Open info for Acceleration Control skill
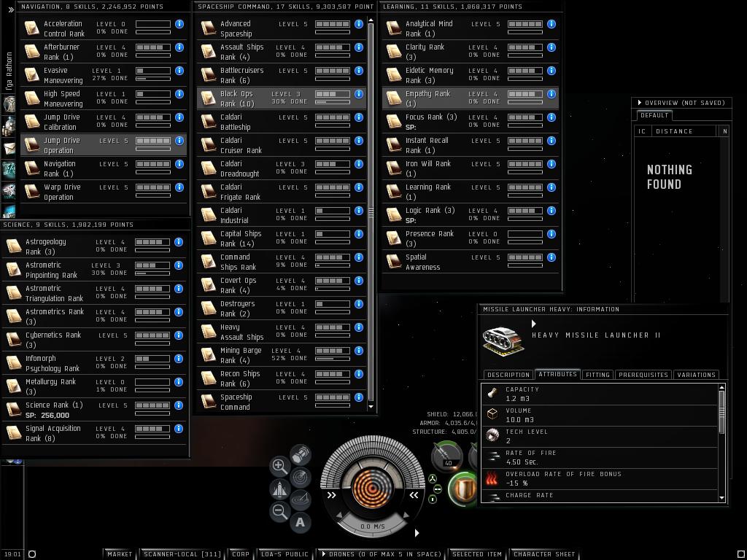This screenshot has width=747, height=560. (x=179, y=24)
